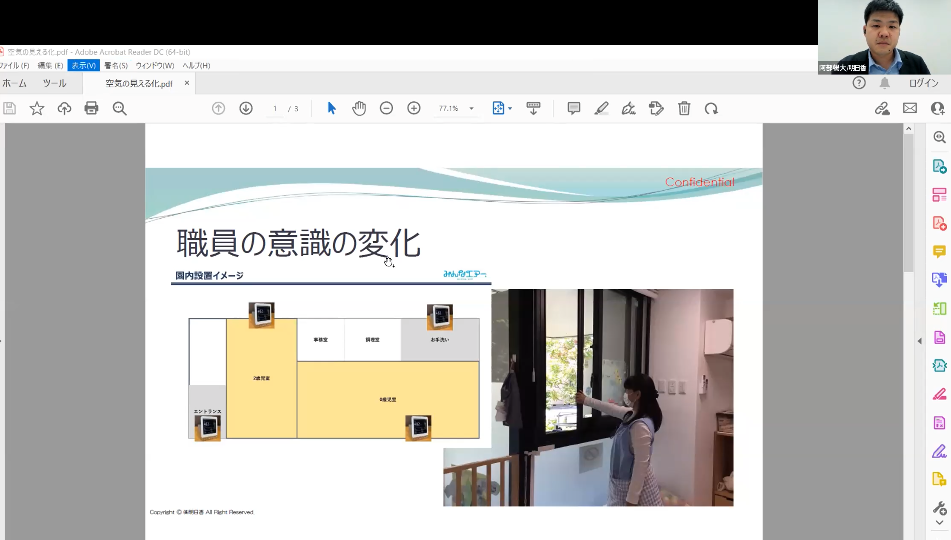Image resolution: width=951 pixels, height=540 pixels.
Task: Click the お手洗い room label
Action: click(440, 340)
